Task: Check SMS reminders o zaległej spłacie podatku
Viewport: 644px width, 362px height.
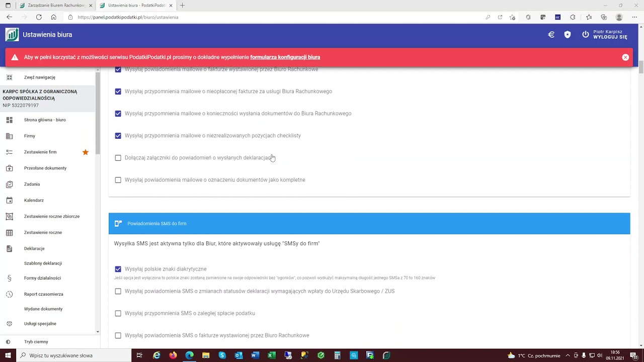Action: tap(118, 313)
